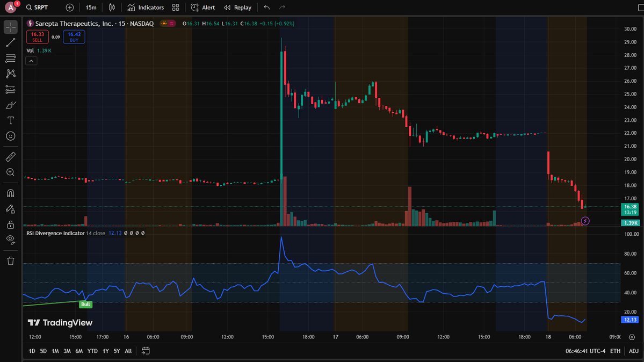Click the 16.42 BUY button
The width and height of the screenshot is (644, 362).
74,37
